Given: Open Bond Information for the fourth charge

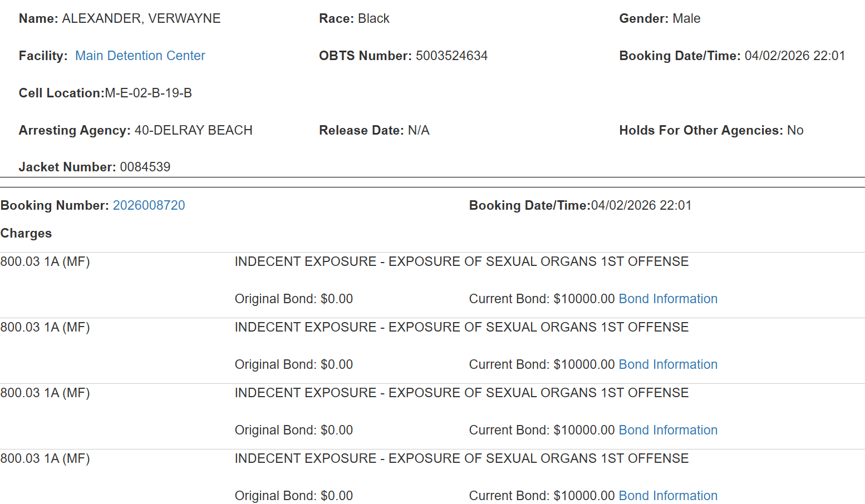Looking at the screenshot, I should pyautogui.click(x=667, y=495).
